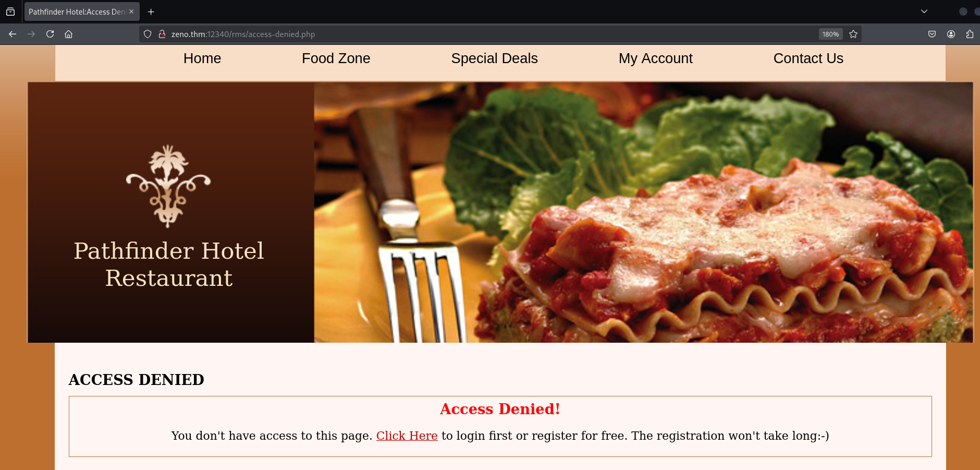Open the Firefox account icon
Screen dimensions: 980x470
[x=951, y=34]
